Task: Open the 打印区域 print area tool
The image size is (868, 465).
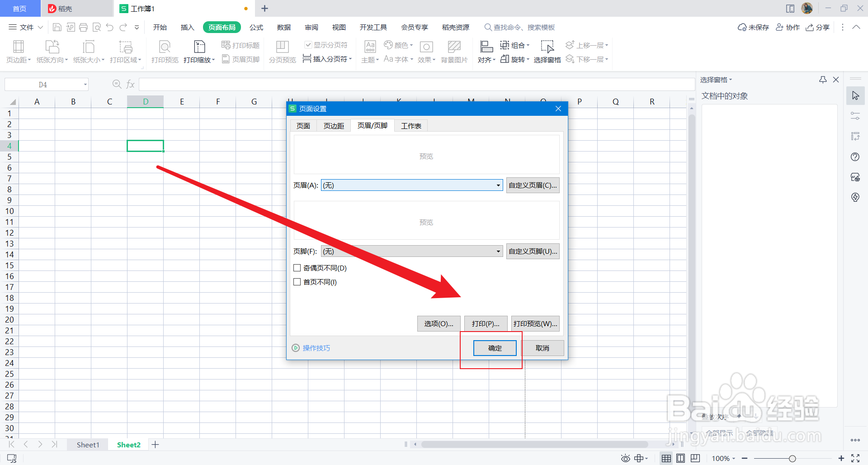Action: [x=126, y=52]
